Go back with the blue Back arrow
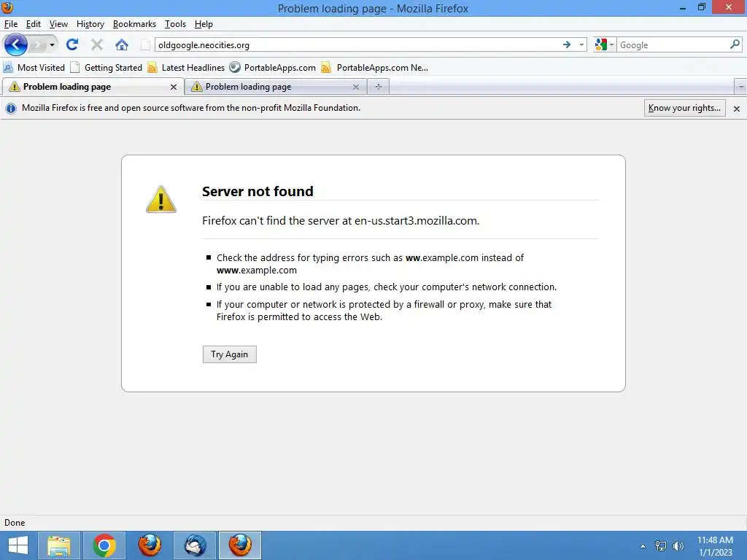747x560 pixels. tap(16, 45)
